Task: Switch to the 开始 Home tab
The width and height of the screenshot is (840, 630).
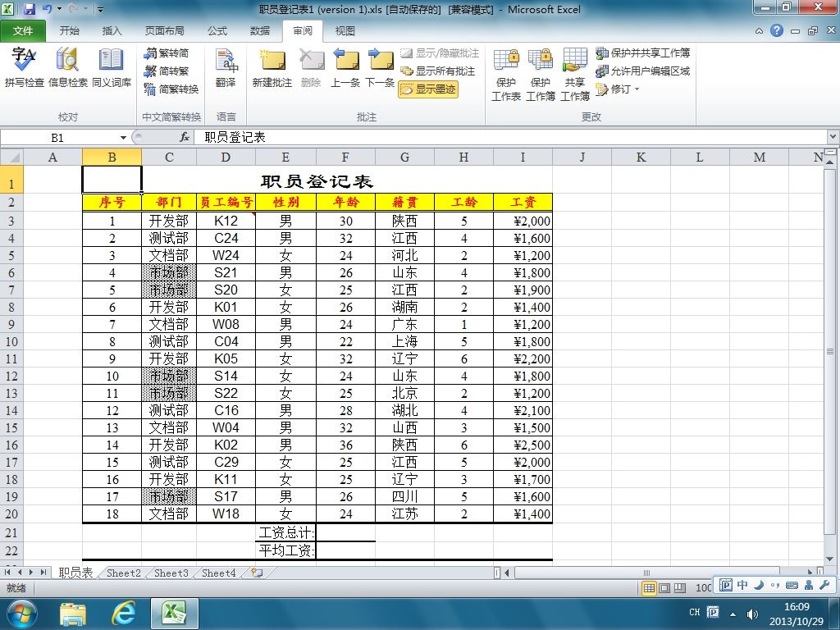Action: [69, 31]
